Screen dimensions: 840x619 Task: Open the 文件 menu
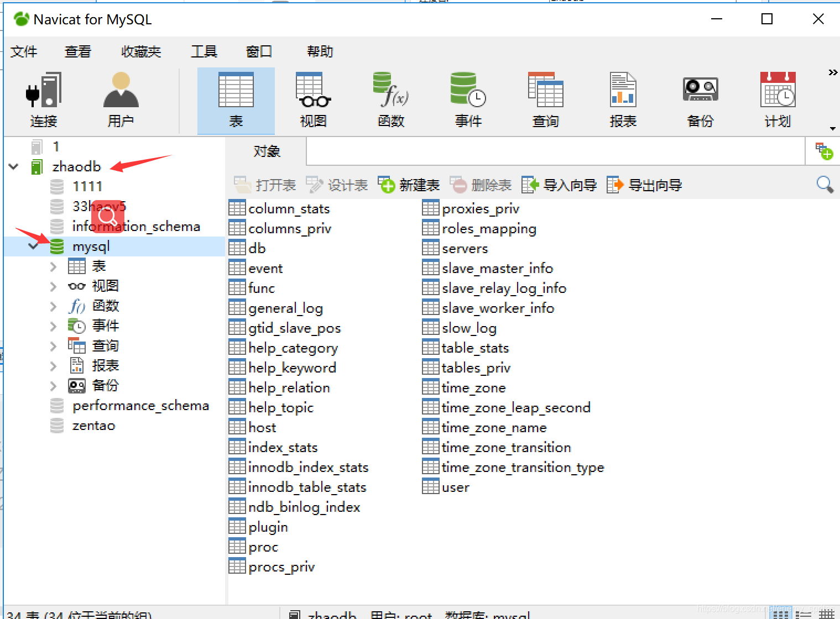[24, 51]
